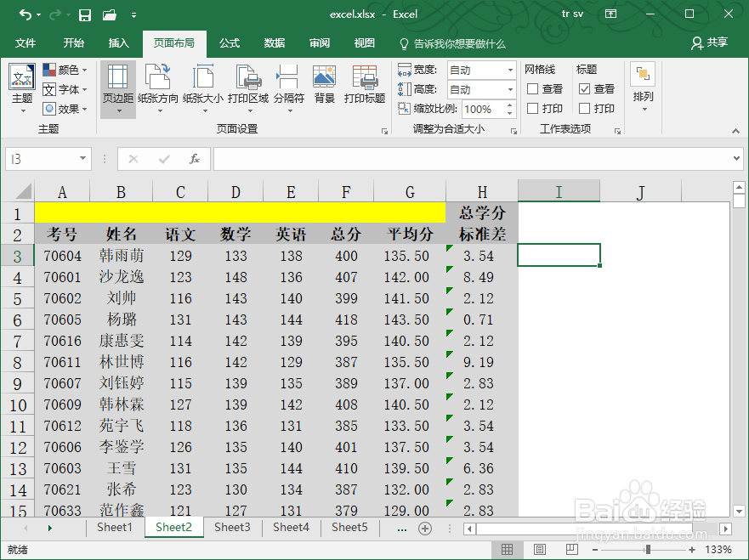This screenshot has height=560, width=749.
Task: Toggle Gridlines Print (打印) checkbox
Action: 532,109
